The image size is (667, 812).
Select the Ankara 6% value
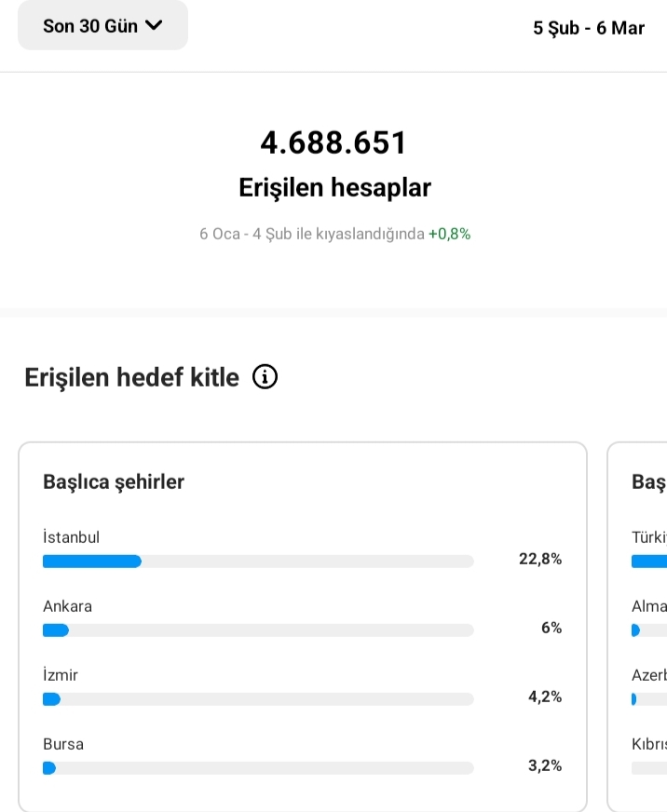(551, 628)
